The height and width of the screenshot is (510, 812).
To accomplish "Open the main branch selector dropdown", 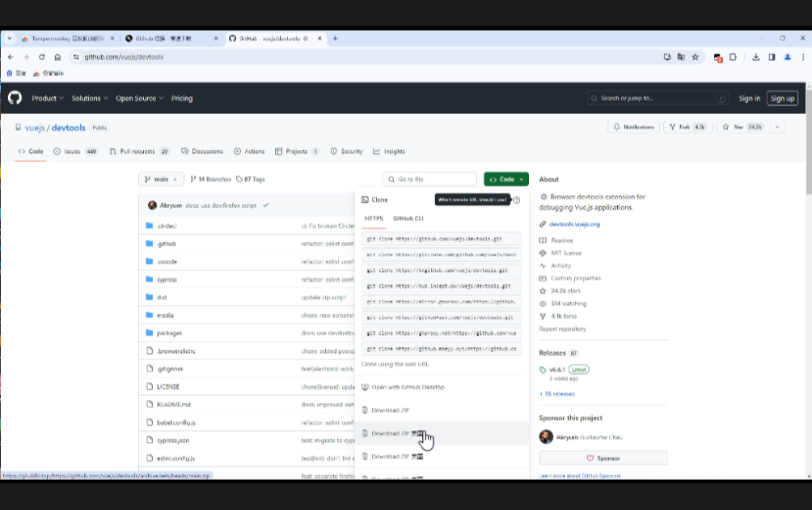I will click(161, 180).
